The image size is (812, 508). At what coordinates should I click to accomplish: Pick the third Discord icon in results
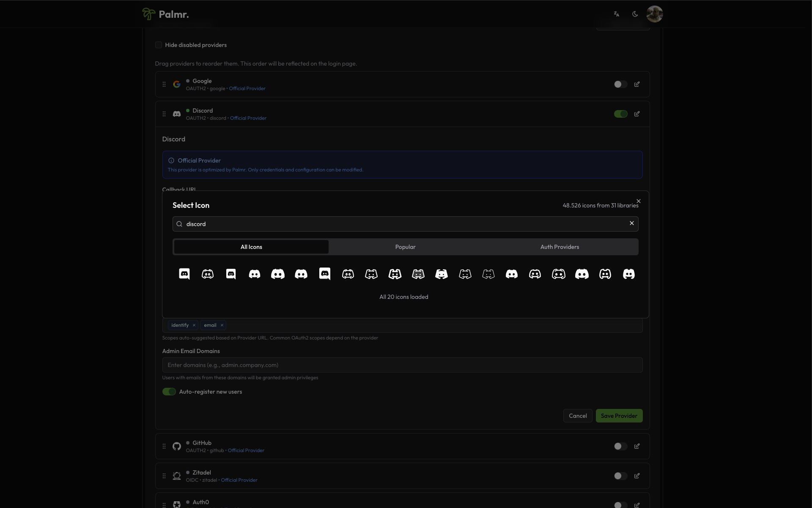coord(231,274)
